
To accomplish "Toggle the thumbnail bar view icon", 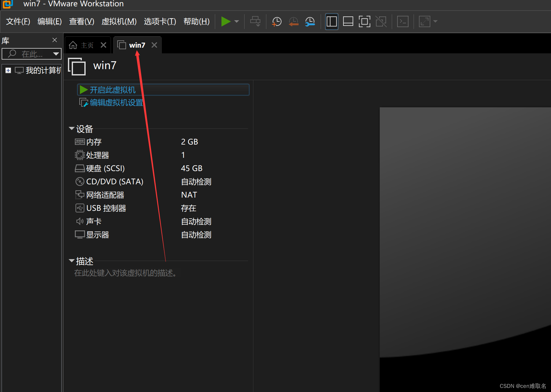I will click(x=348, y=21).
